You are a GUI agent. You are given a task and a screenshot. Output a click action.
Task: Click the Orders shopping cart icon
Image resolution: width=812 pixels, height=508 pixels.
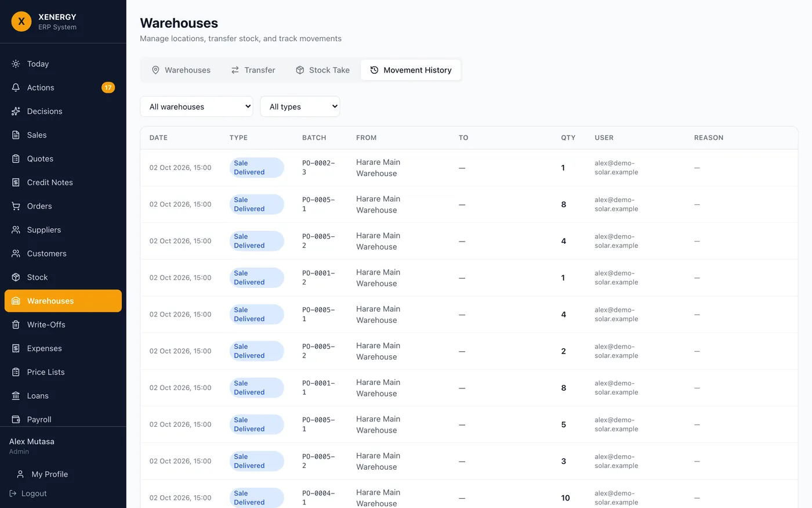click(16, 206)
